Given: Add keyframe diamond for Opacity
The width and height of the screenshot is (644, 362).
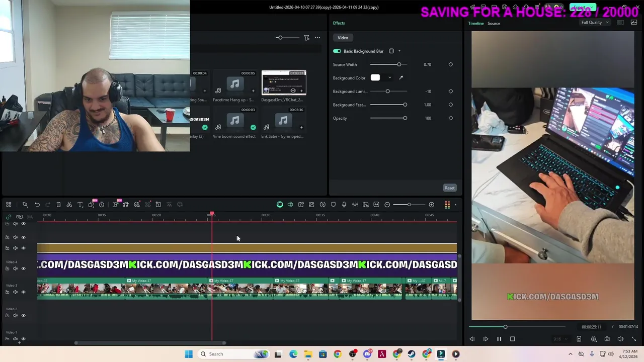Looking at the screenshot, I should (x=451, y=118).
